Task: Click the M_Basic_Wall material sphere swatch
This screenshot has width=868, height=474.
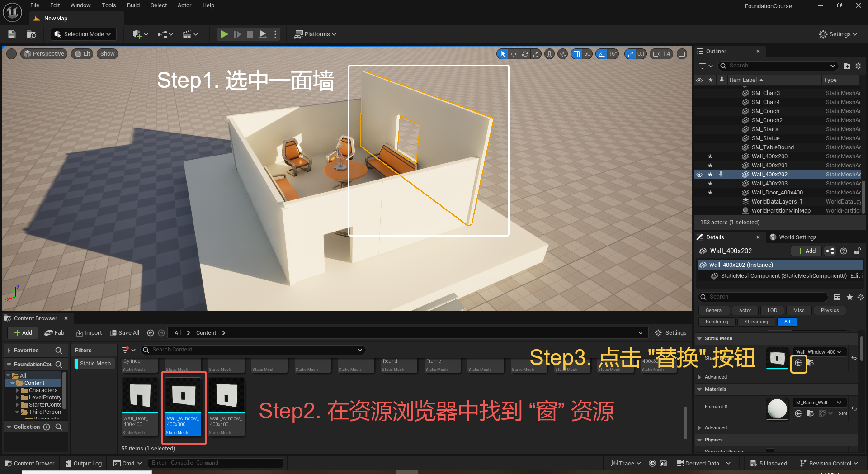Action: (x=777, y=409)
